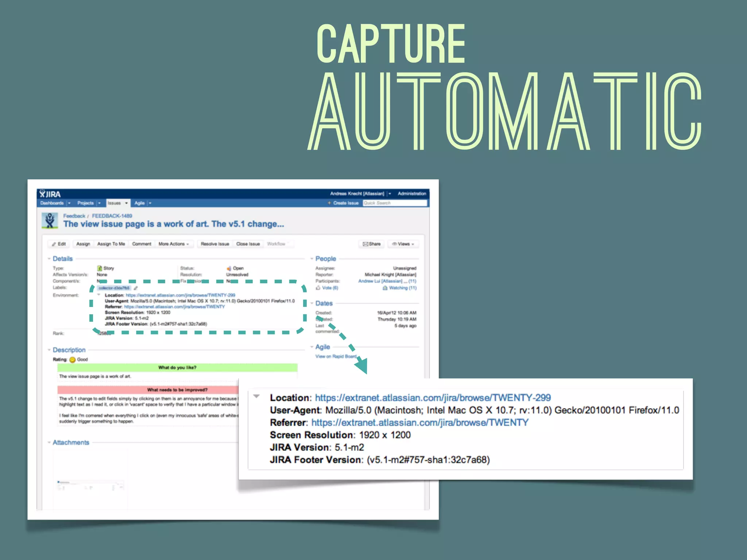Collapse the Agile section
Viewport: 747px width, 560px height.
(x=312, y=347)
